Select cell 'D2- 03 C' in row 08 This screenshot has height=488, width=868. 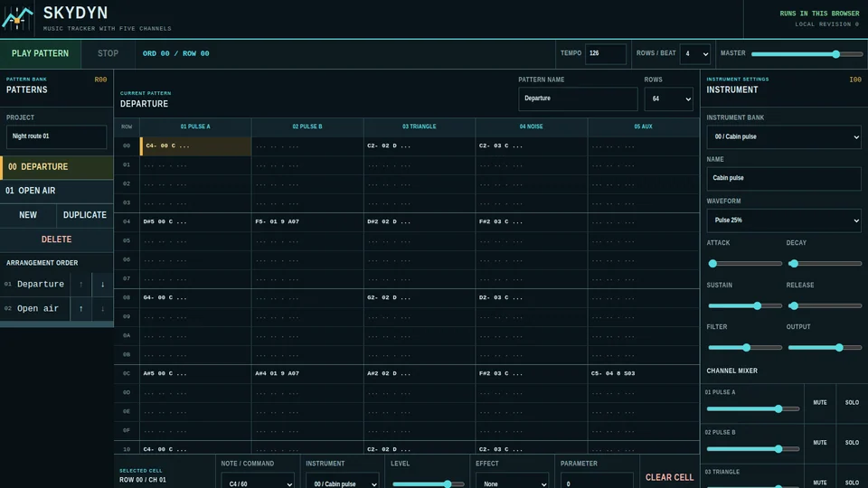[531, 297]
